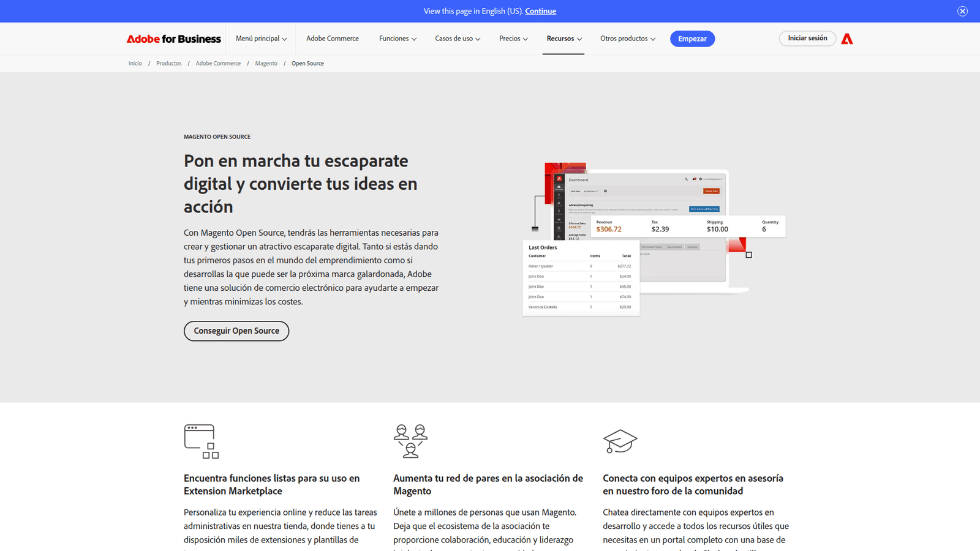
Task: Click the Open Source breadcrumb item
Action: point(307,64)
